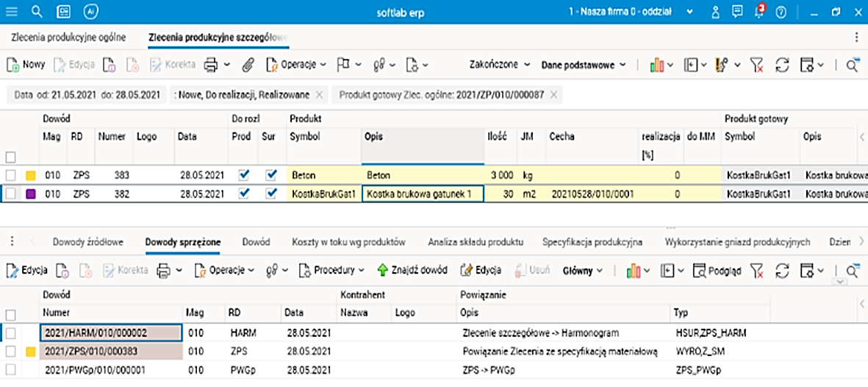This screenshot has height=387, width=868.
Task: Remove the Produkt gotowy filter chip
Action: point(553,95)
